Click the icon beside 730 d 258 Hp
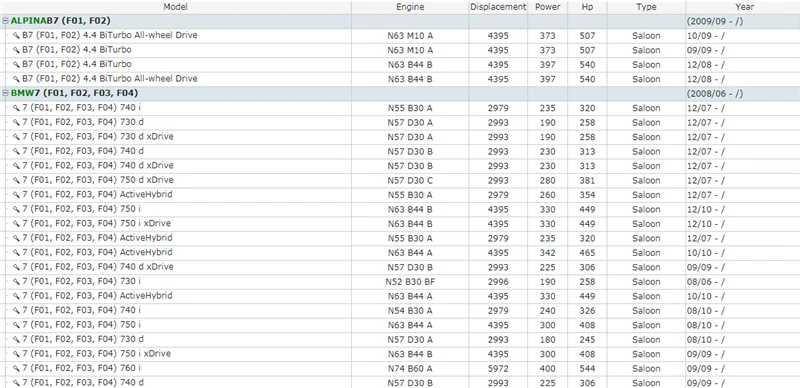800x388 pixels. pos(16,123)
